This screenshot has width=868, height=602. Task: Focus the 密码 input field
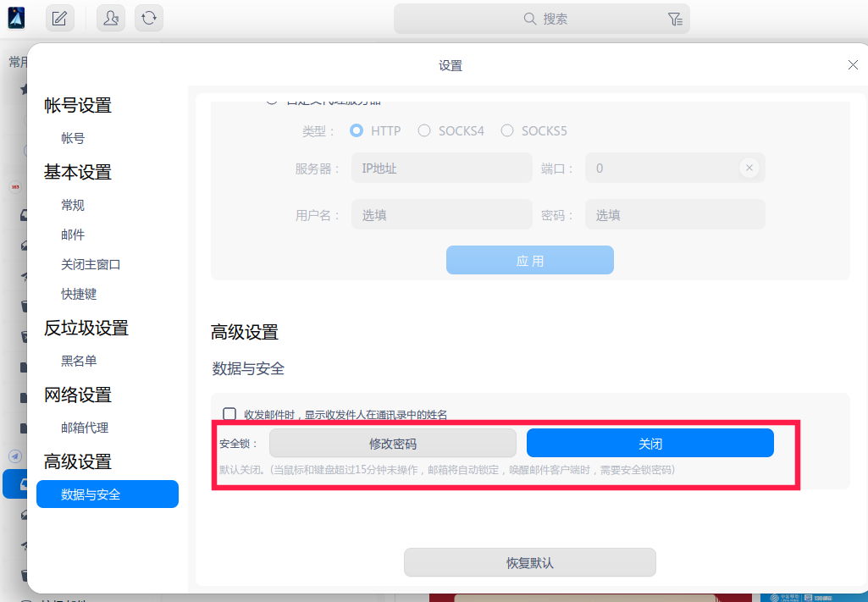click(675, 215)
